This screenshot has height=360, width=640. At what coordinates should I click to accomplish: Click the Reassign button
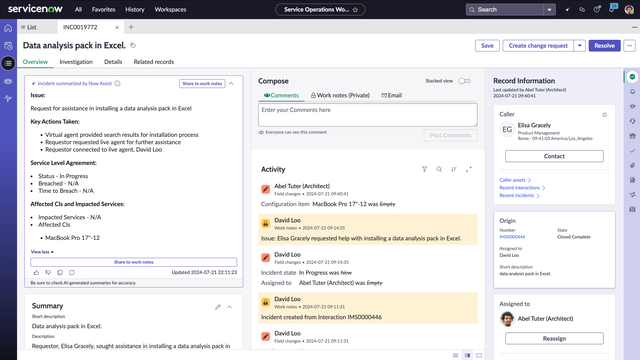coord(554,338)
